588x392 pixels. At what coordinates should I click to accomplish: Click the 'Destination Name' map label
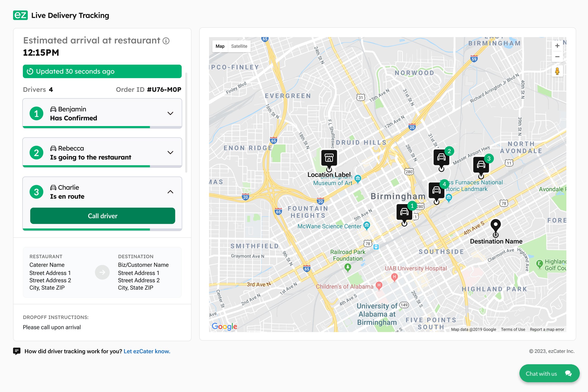tap(496, 241)
